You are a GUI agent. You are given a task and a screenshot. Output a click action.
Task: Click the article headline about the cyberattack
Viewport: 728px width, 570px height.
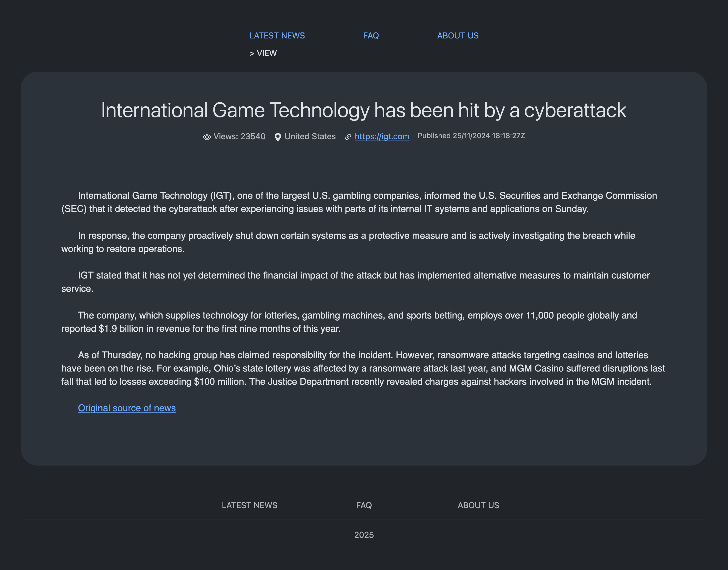364,110
